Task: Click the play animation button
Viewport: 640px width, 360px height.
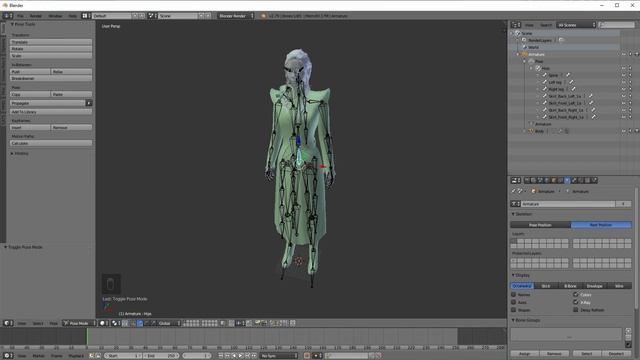Action: [x=241, y=356]
